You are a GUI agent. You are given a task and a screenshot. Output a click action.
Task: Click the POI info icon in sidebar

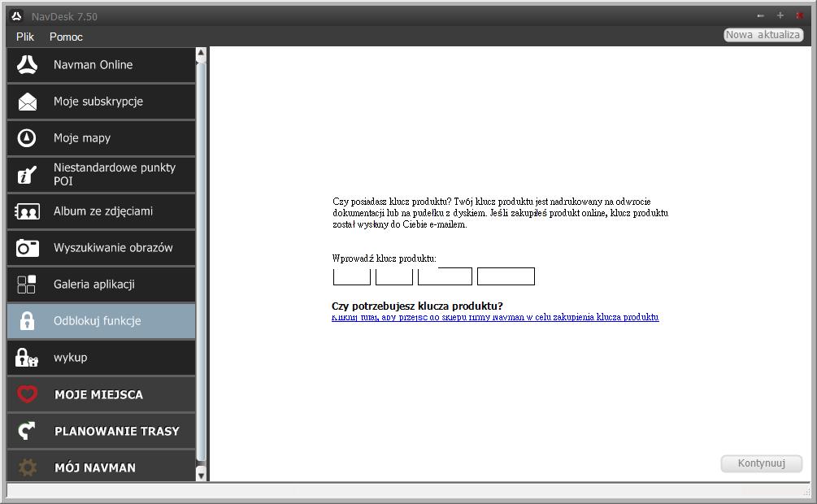[x=27, y=175]
